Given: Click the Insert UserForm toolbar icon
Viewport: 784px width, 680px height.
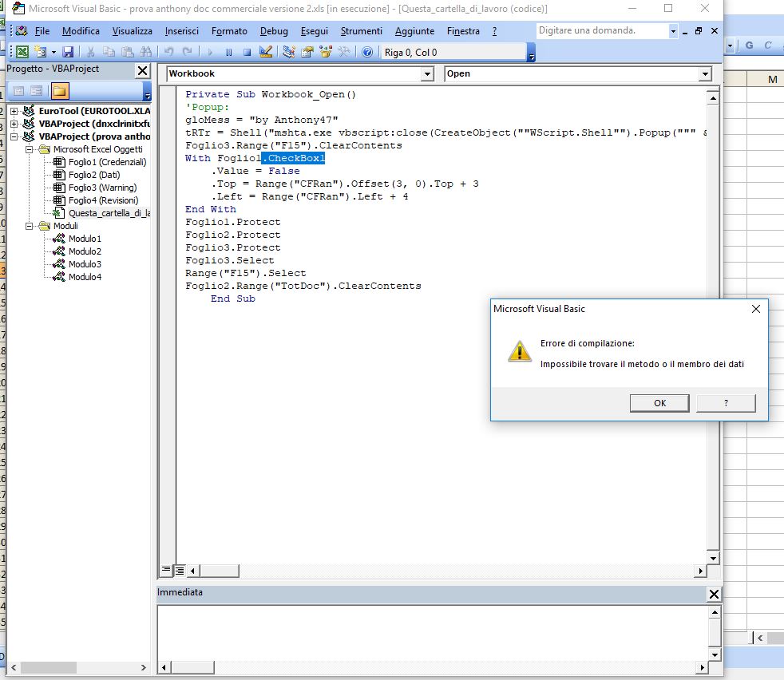Looking at the screenshot, I should 41,52.
